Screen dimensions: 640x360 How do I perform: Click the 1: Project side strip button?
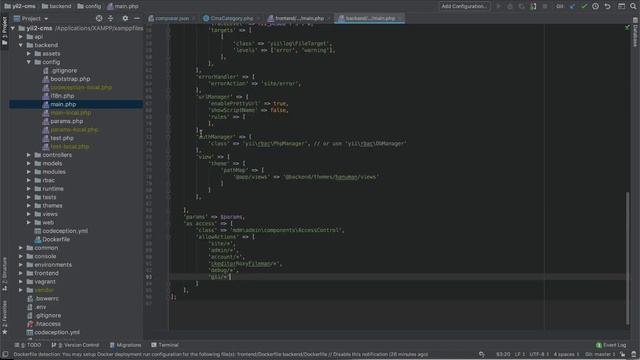click(4, 31)
